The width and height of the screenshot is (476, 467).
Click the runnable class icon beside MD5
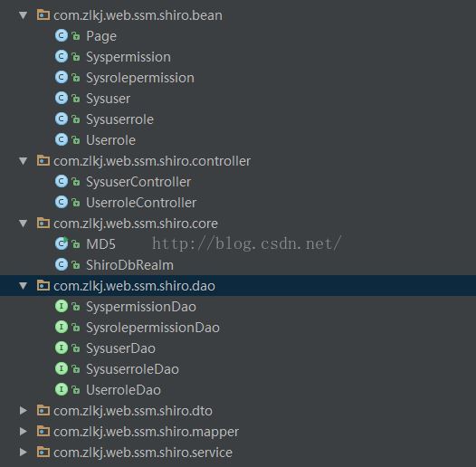(62, 243)
